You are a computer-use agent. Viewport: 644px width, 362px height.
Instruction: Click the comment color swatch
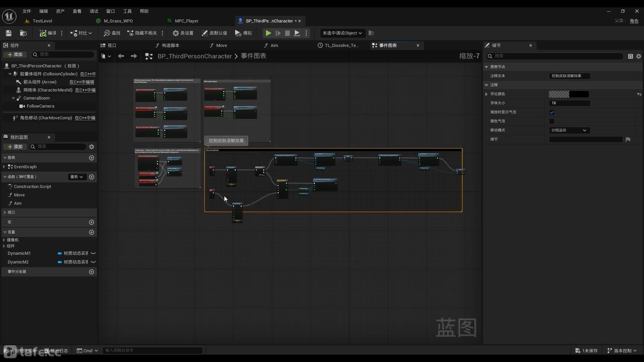tap(569, 94)
